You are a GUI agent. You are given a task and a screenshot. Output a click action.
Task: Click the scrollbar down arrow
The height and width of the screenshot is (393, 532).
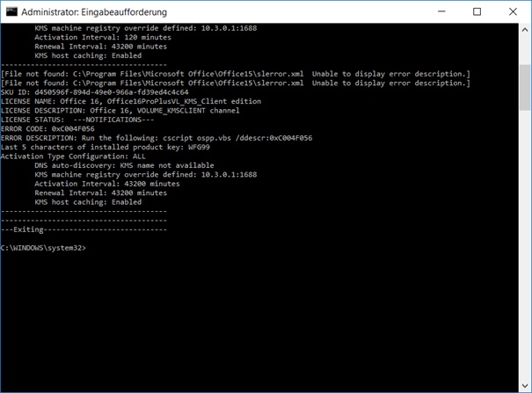click(x=525, y=386)
